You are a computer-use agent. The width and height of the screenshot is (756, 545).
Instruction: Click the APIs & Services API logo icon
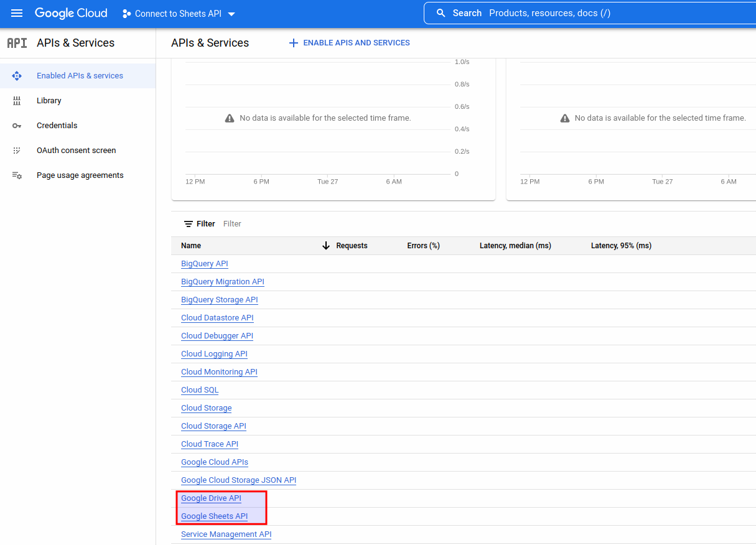(17, 43)
